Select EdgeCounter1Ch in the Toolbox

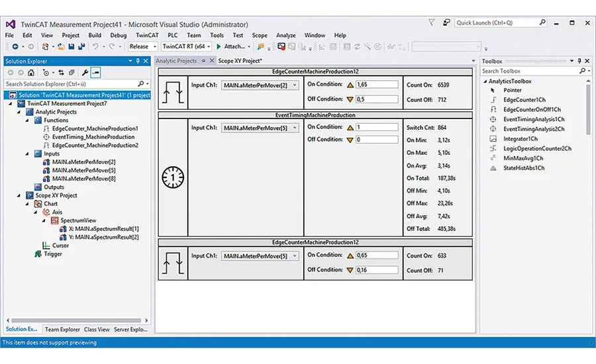tap(524, 100)
